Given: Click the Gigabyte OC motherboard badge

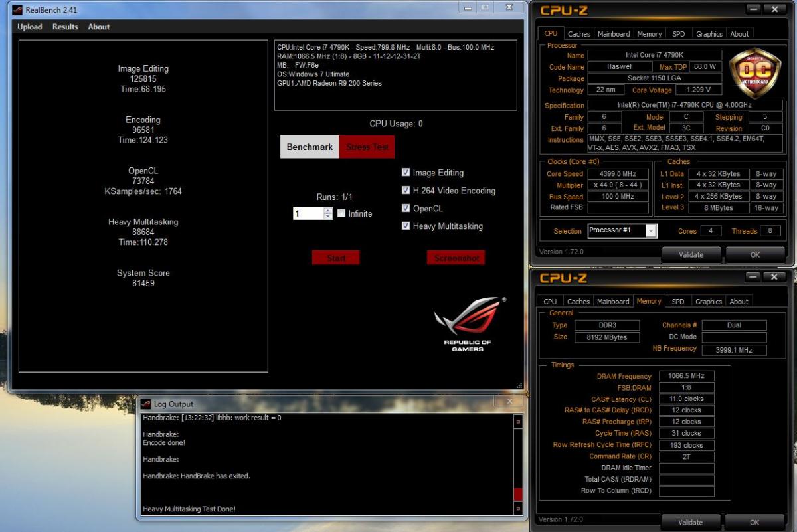Looking at the screenshot, I should 755,73.
